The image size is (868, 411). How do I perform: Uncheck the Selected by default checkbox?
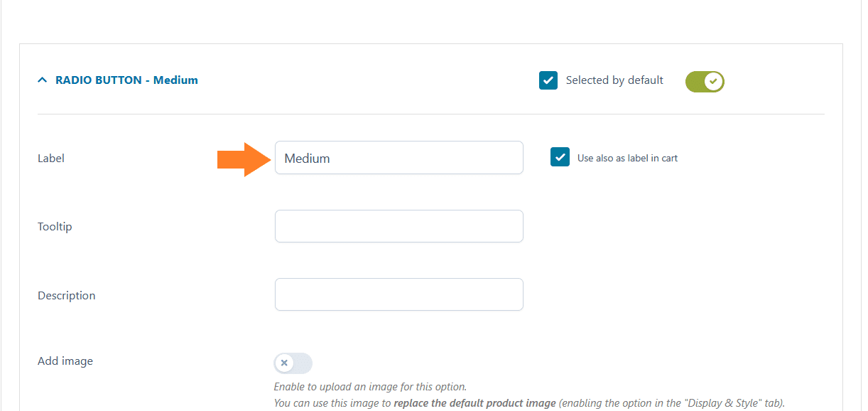tap(548, 80)
